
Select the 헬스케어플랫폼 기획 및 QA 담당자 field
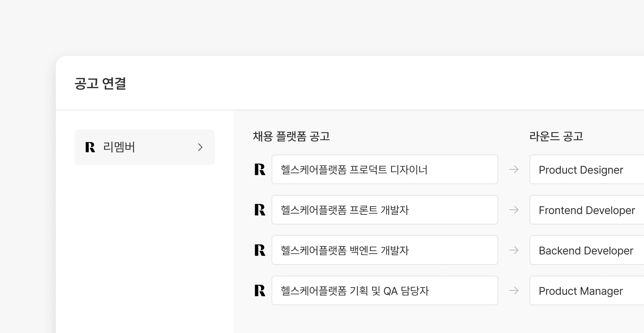(x=385, y=291)
